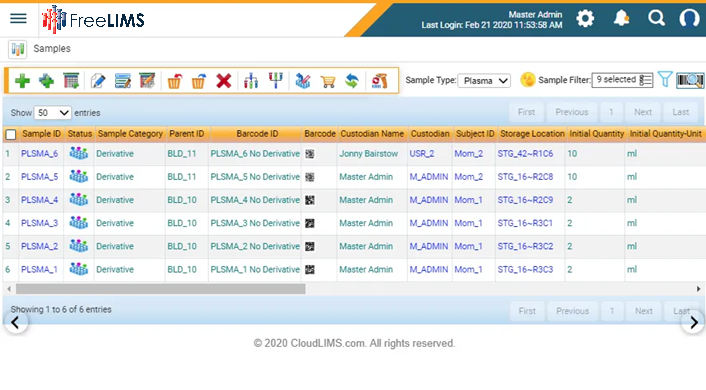
Task: Open settings via the gear icon
Action: pos(585,19)
